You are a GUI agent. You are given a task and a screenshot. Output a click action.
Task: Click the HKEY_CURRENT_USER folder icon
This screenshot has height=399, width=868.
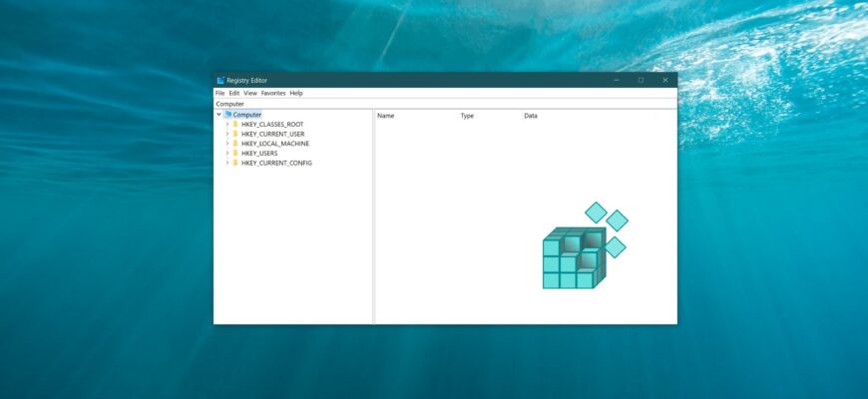tap(235, 134)
